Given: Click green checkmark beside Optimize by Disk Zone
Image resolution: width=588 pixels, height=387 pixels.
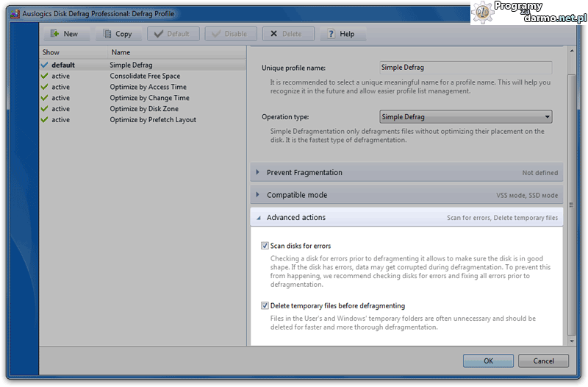Looking at the screenshot, I should (x=45, y=109).
